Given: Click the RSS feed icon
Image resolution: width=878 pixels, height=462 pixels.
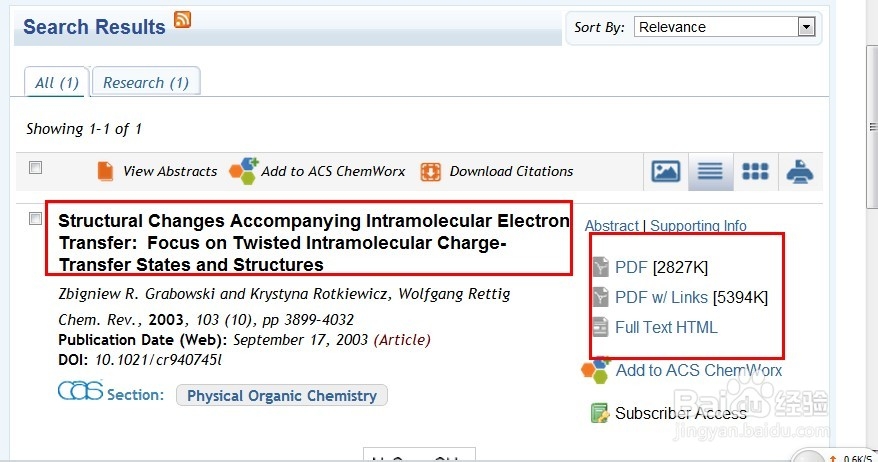Looking at the screenshot, I should (x=182, y=18).
